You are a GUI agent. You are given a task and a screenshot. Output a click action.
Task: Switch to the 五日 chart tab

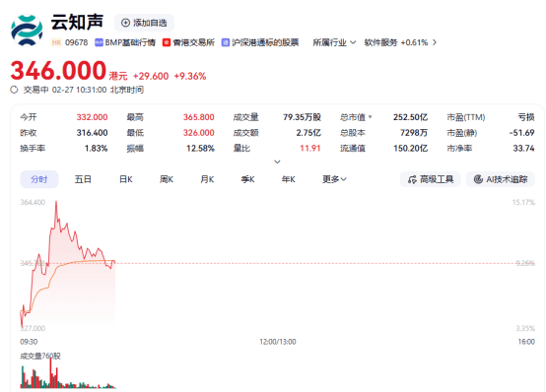[83, 179]
